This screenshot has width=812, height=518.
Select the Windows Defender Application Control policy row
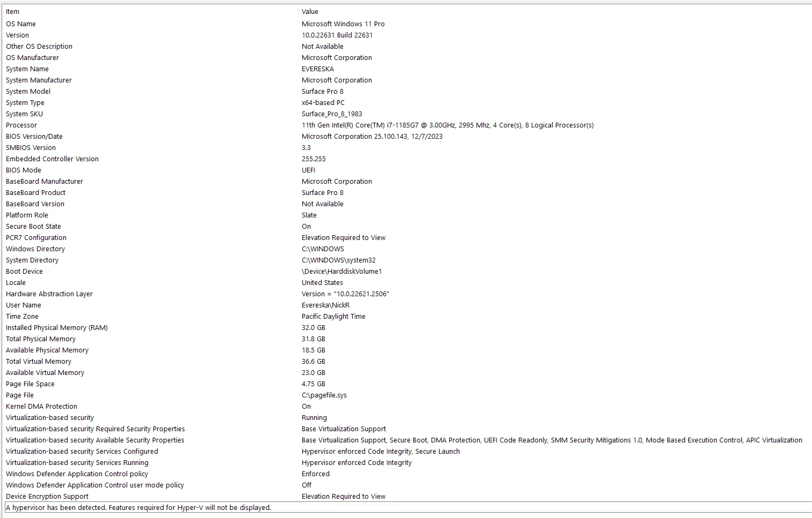406,474
